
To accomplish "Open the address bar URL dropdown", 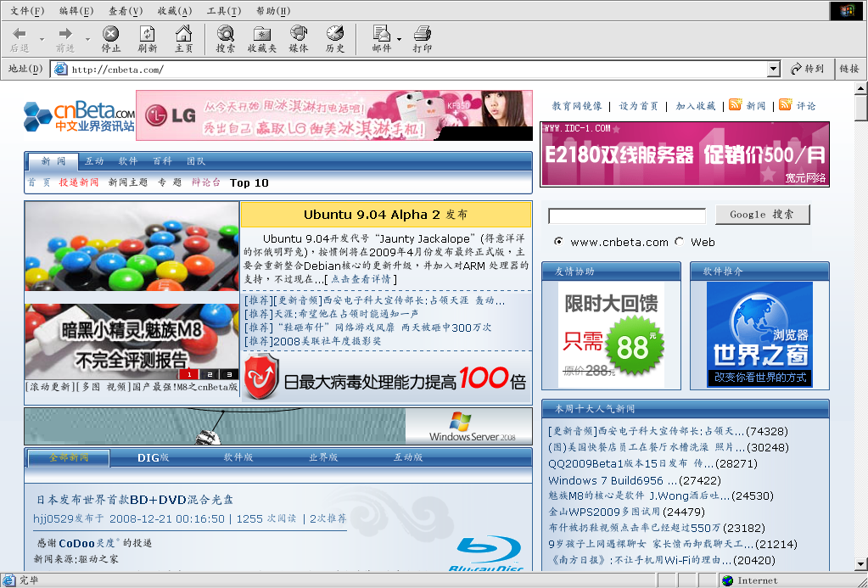I will pos(774,70).
